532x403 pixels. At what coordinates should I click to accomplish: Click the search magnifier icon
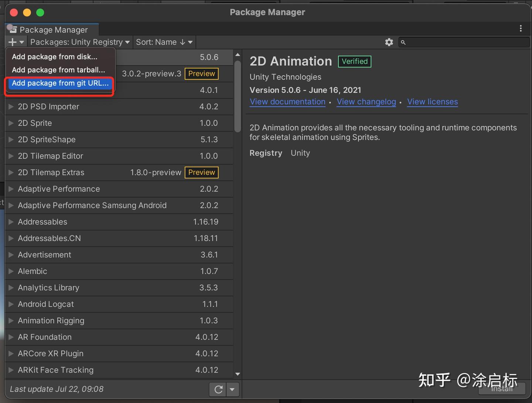[403, 42]
